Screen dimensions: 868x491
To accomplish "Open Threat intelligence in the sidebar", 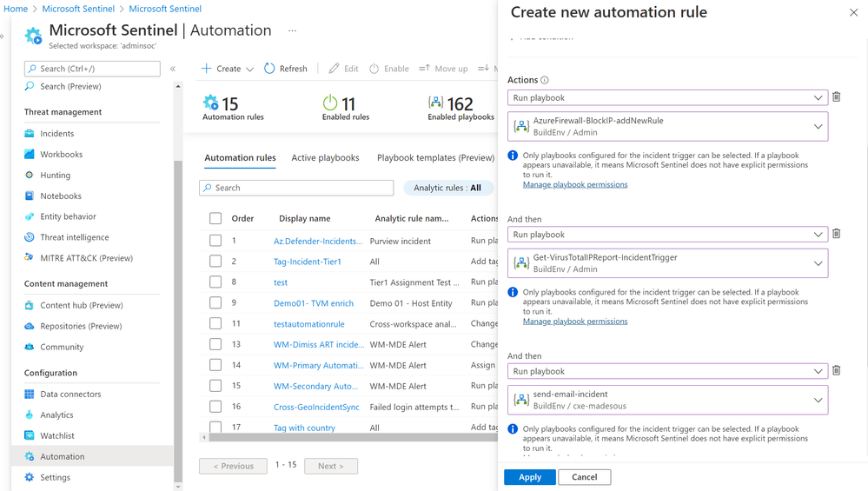I will point(74,237).
